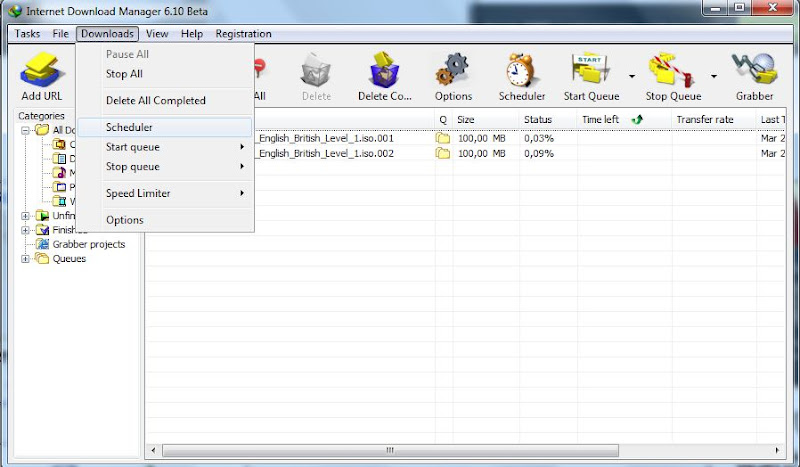Click the Delete Completed trash icon
Image resolution: width=800 pixels, height=467 pixels.
pyautogui.click(x=385, y=70)
